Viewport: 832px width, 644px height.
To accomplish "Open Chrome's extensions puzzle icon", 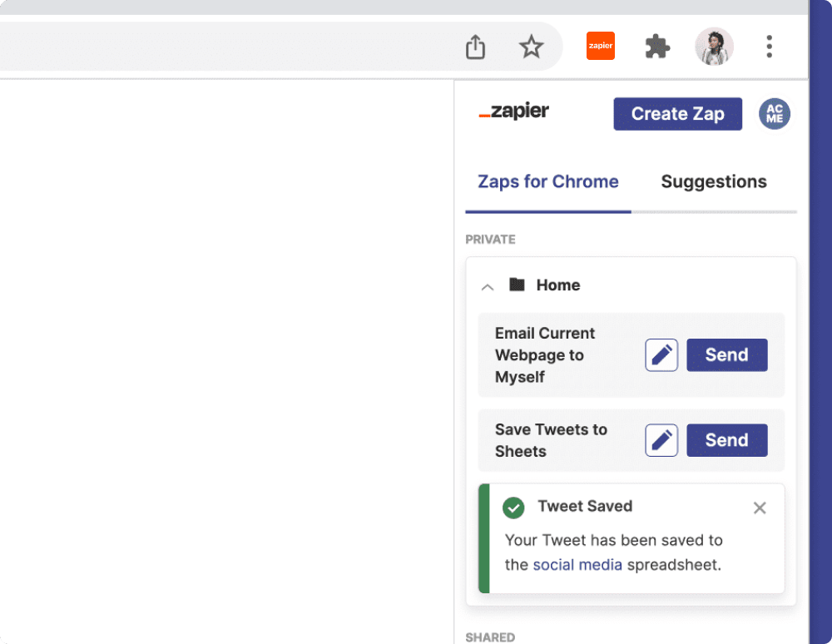I will pyautogui.click(x=656, y=47).
